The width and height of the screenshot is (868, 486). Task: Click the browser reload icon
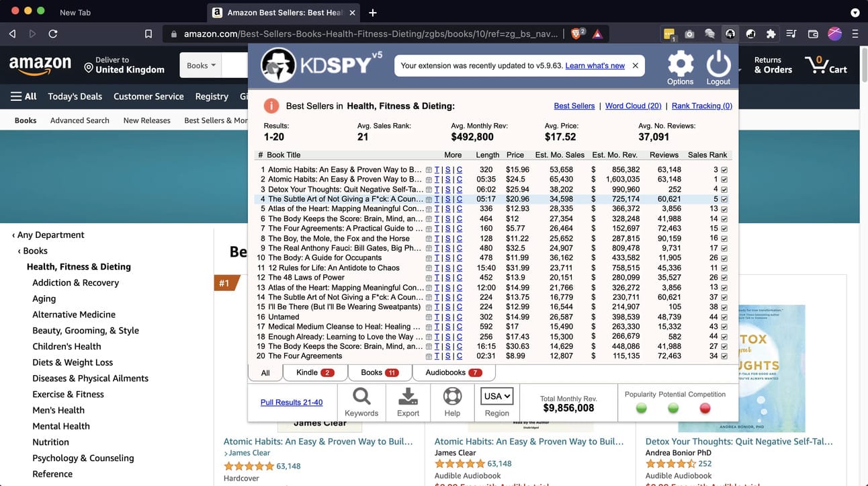(x=53, y=34)
